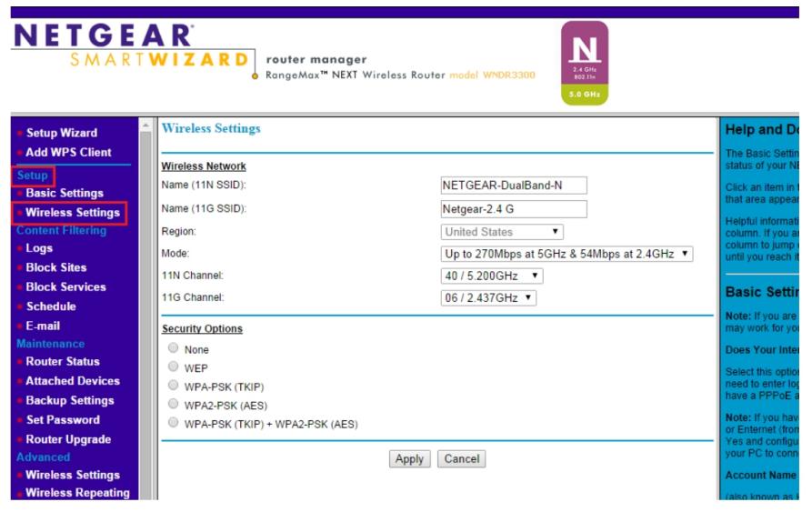Open Wireless Settings under Setup
Viewport: 812px width, 512px height.
click(x=73, y=212)
